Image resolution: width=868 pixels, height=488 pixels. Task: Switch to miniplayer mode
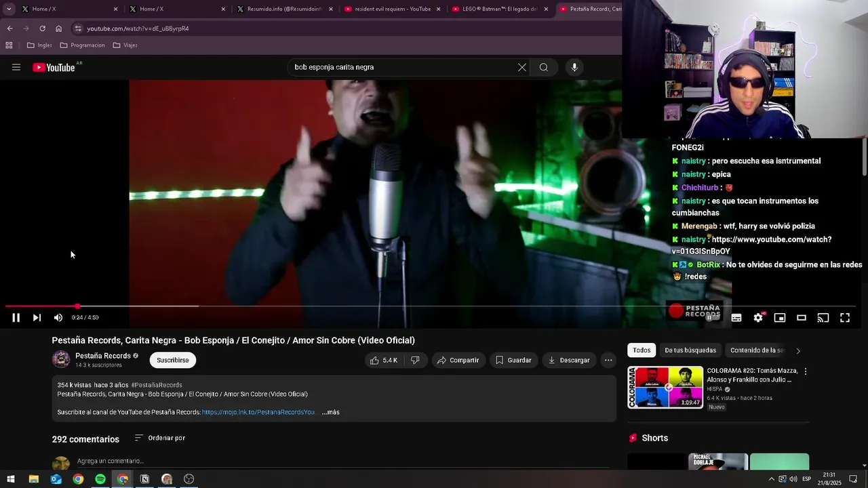[x=780, y=317]
